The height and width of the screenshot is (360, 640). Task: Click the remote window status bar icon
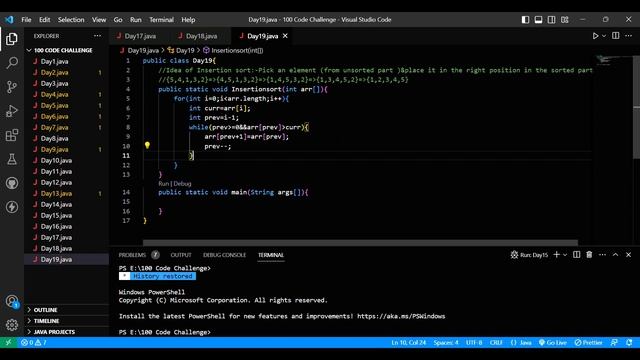tap(9, 342)
